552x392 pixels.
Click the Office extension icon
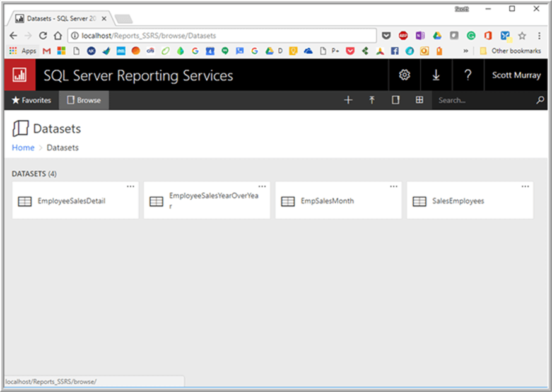point(488,35)
